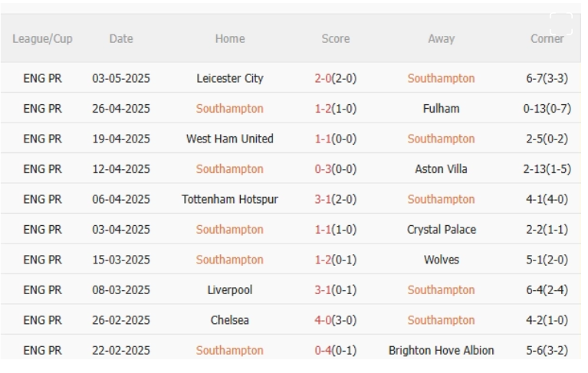Click the Date column header
588x373 pixels.
tap(121, 38)
